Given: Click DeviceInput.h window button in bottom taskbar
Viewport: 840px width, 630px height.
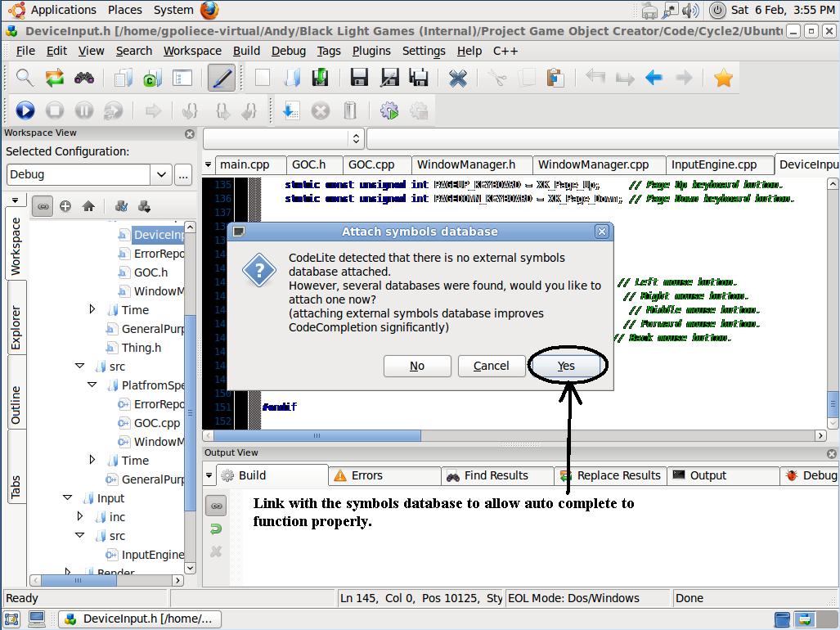Looking at the screenshot, I should pyautogui.click(x=139, y=619).
